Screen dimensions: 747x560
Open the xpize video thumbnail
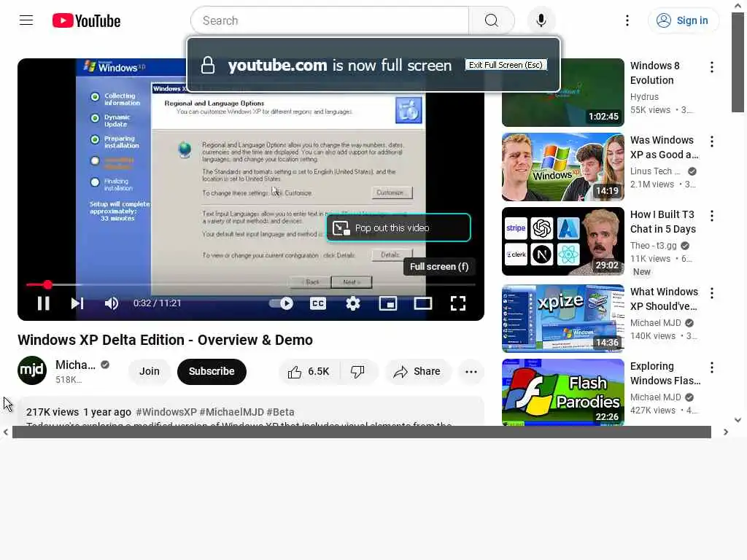click(x=562, y=319)
